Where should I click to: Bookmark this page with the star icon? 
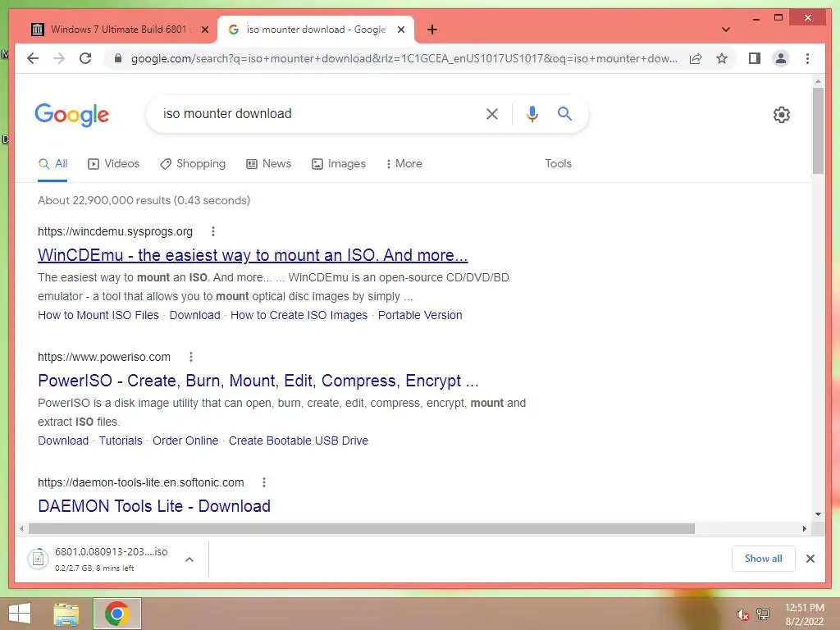point(722,58)
